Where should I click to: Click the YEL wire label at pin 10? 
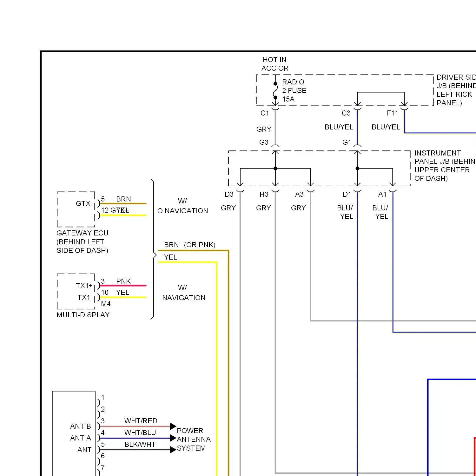(122, 293)
